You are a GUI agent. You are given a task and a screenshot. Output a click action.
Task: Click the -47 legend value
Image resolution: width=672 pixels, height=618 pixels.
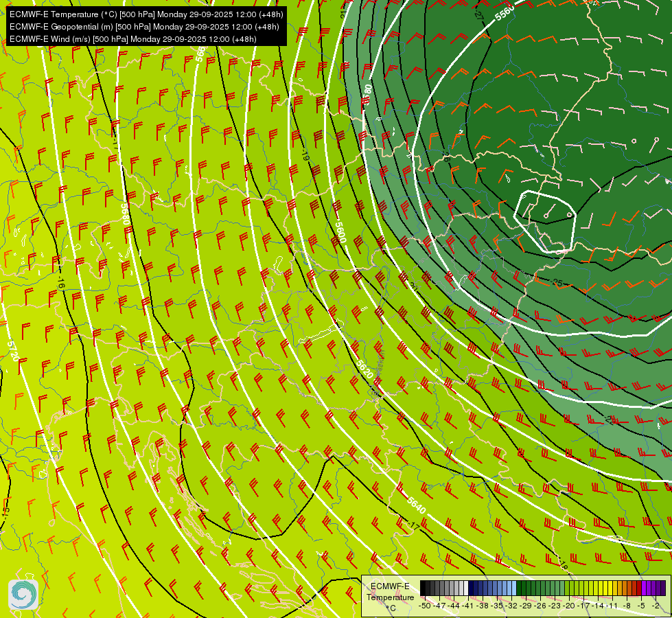tap(439, 606)
